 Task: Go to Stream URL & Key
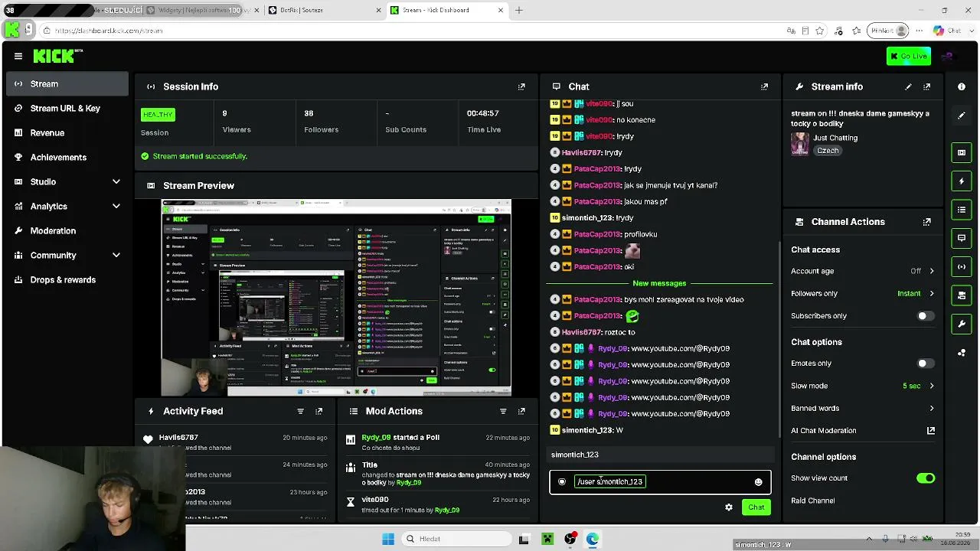[x=67, y=108]
